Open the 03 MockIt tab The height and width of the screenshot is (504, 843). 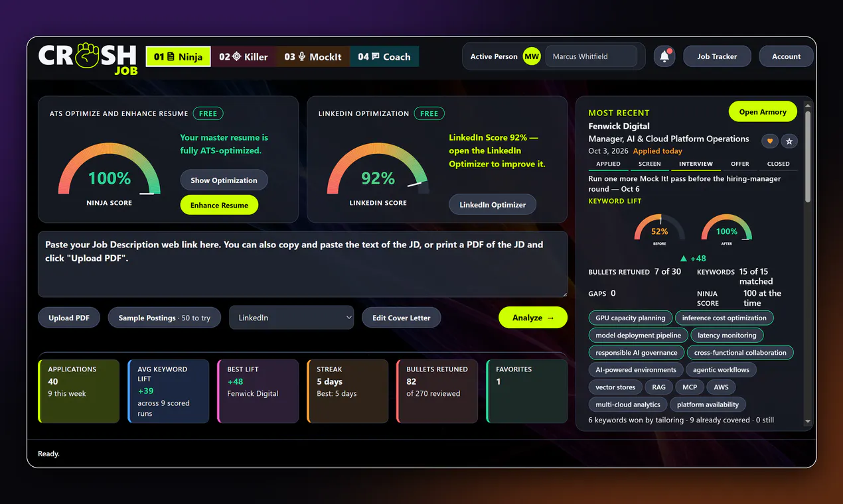pyautogui.click(x=313, y=57)
